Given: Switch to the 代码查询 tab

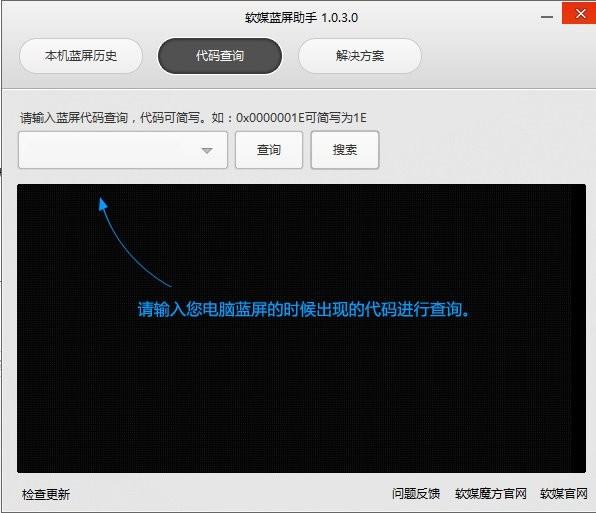Looking at the screenshot, I should (x=220, y=56).
